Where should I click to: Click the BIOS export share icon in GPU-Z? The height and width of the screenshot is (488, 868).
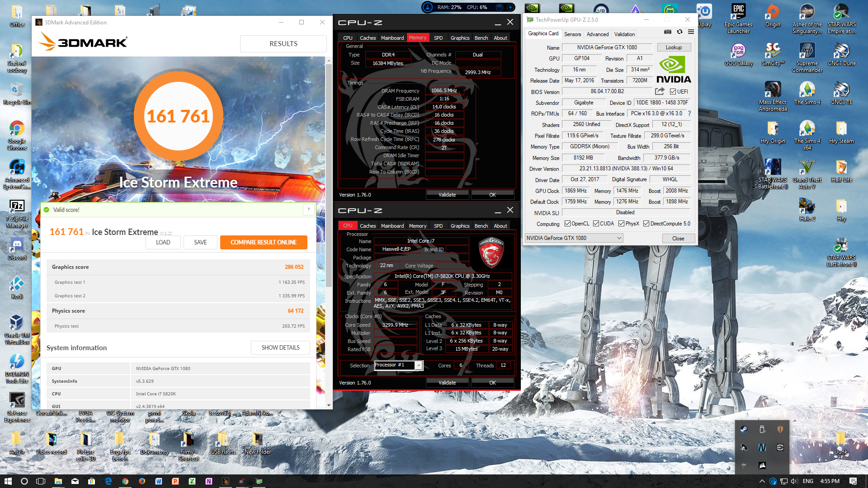(x=660, y=91)
